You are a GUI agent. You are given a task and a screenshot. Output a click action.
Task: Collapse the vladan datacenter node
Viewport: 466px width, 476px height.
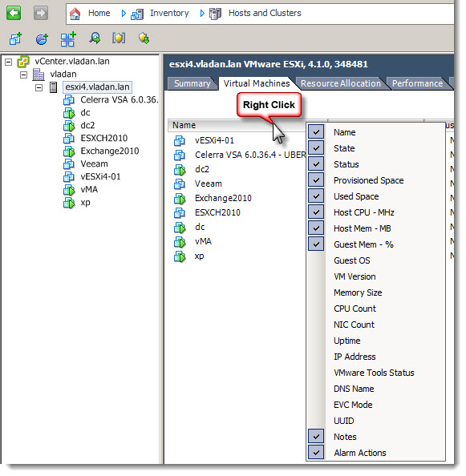pyautogui.click(x=24, y=75)
